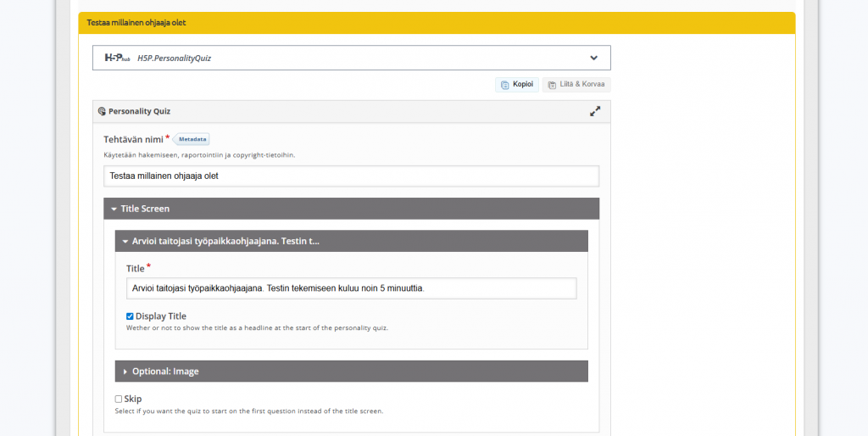
Task: Click the Title input field
Action: [x=351, y=288]
